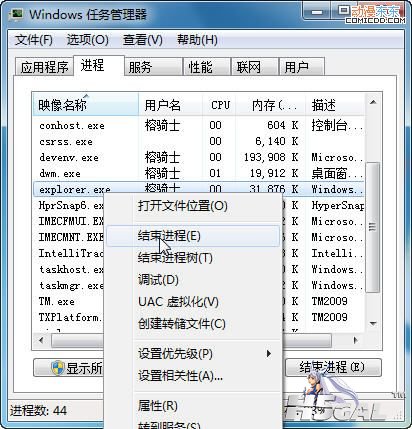
Task: Click the down arrow of the vertical scrollbar
Action: tap(373, 323)
